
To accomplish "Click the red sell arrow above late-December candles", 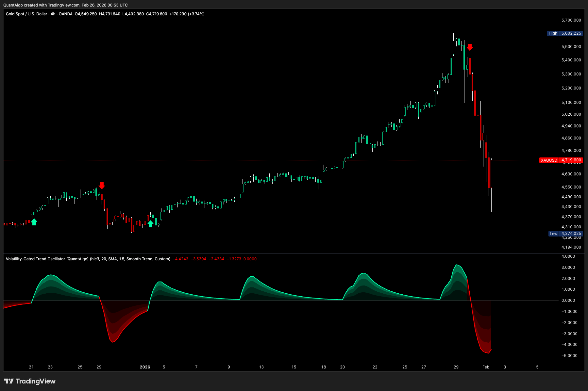I will tap(102, 186).
